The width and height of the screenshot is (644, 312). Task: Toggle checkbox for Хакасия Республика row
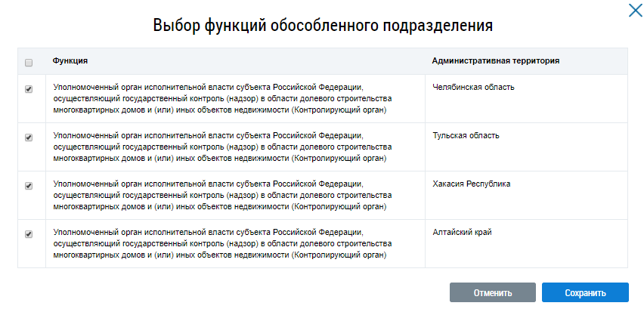click(29, 186)
